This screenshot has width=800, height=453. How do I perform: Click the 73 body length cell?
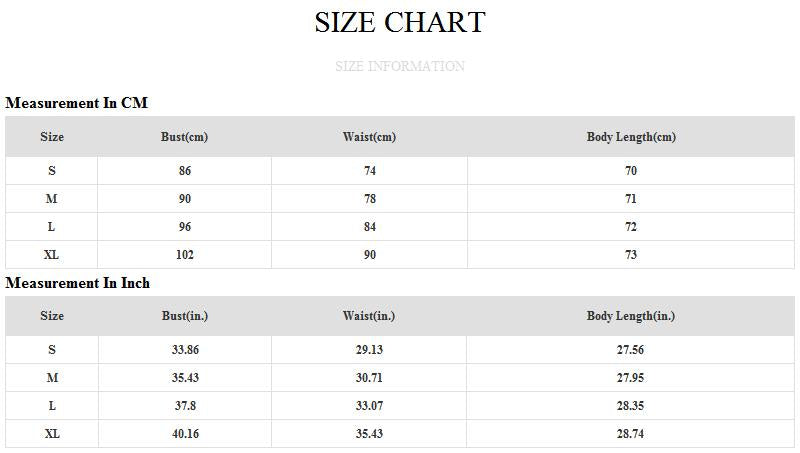631,255
